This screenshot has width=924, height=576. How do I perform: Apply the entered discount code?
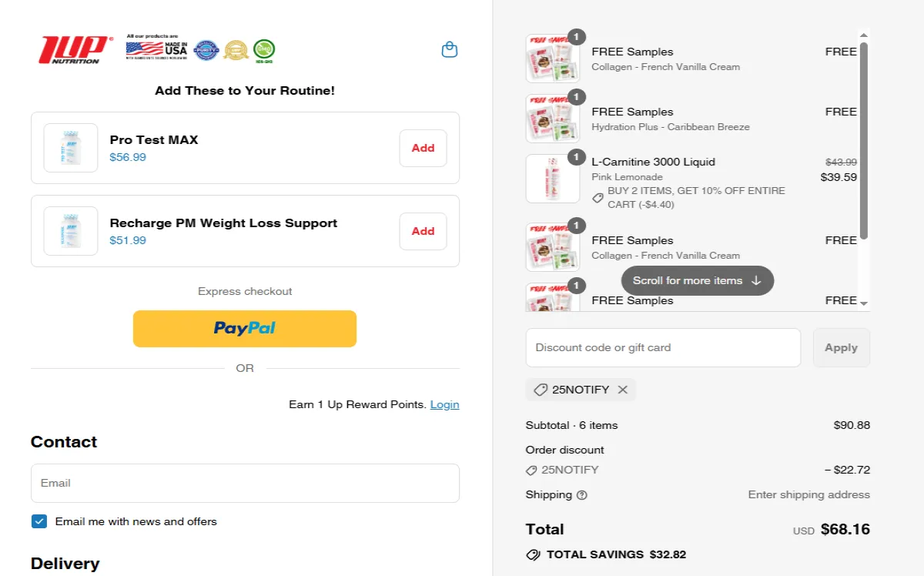coord(842,347)
